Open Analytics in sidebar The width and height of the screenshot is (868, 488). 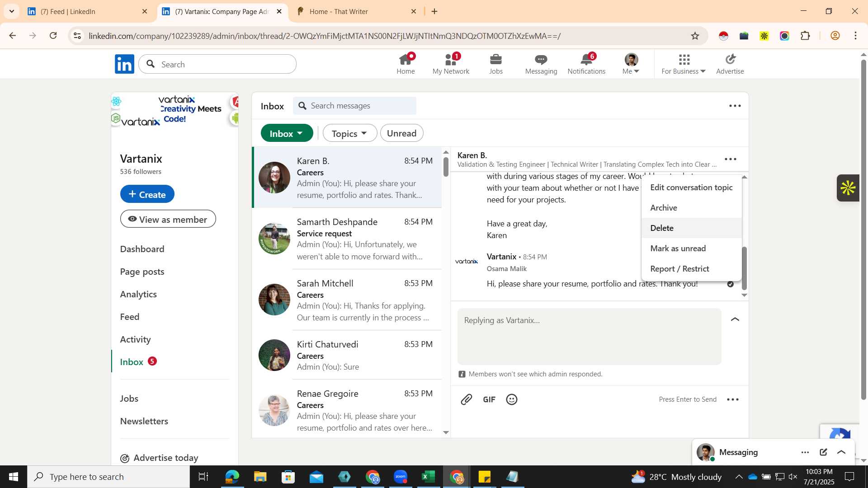(x=138, y=294)
